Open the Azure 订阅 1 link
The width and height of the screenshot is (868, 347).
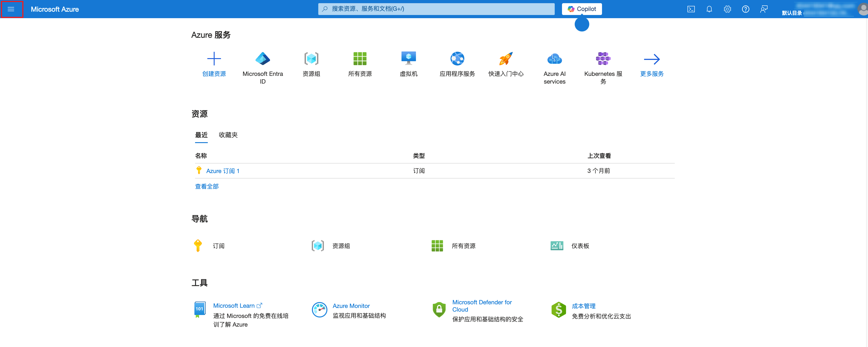click(222, 171)
